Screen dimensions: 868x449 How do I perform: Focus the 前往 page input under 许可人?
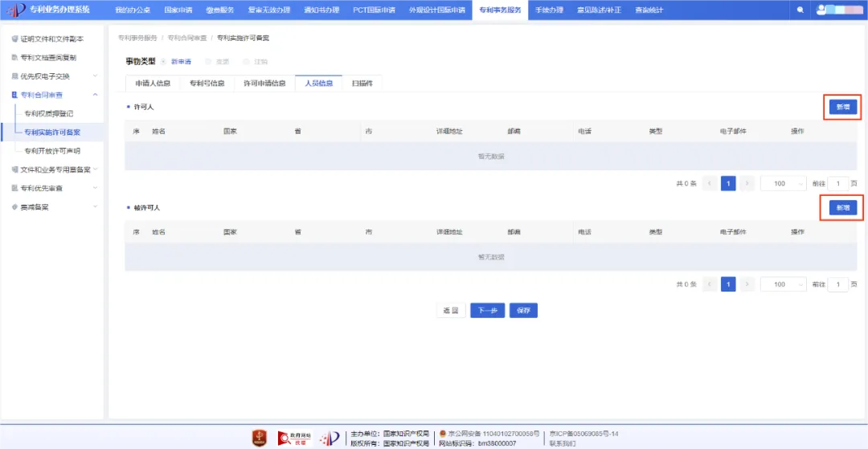838,184
